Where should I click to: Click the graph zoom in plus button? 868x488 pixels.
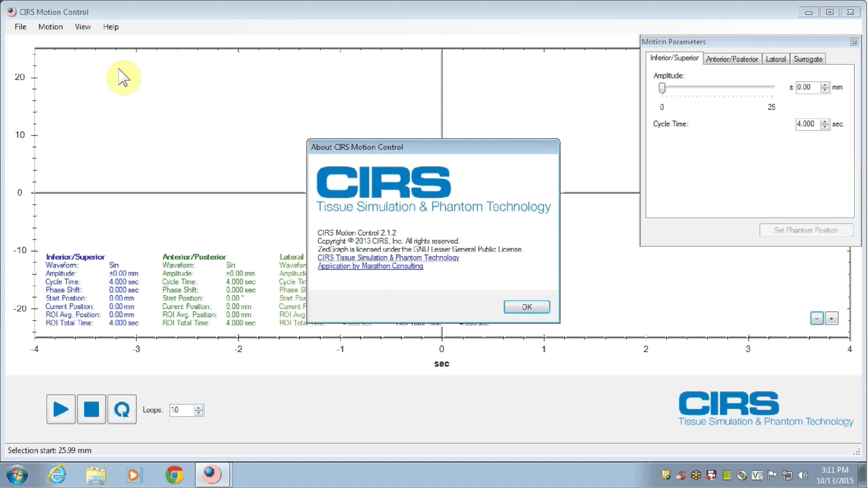pyautogui.click(x=831, y=319)
